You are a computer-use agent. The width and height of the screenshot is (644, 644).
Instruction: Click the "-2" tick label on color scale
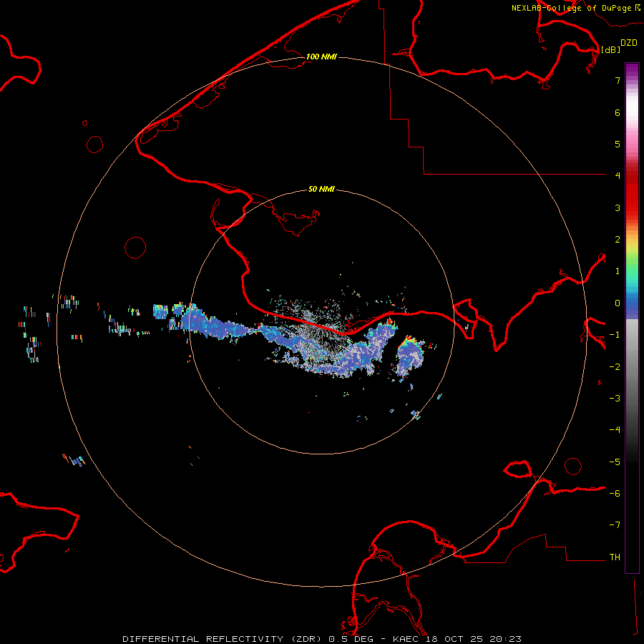point(615,367)
